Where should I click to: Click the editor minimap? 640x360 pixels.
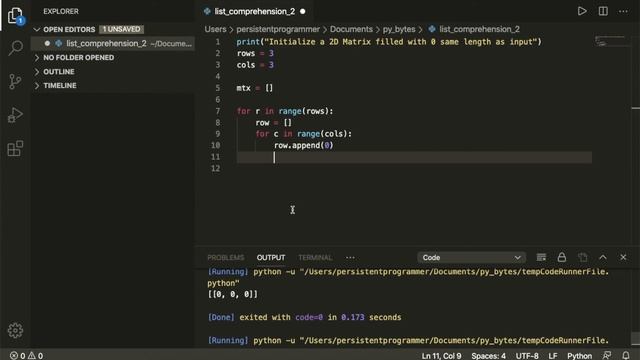tap(610, 41)
